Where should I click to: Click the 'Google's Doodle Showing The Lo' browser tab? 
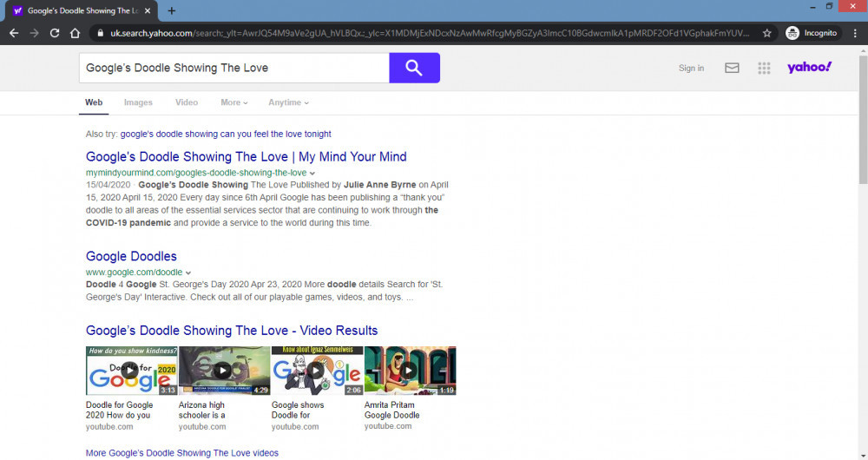click(82, 10)
